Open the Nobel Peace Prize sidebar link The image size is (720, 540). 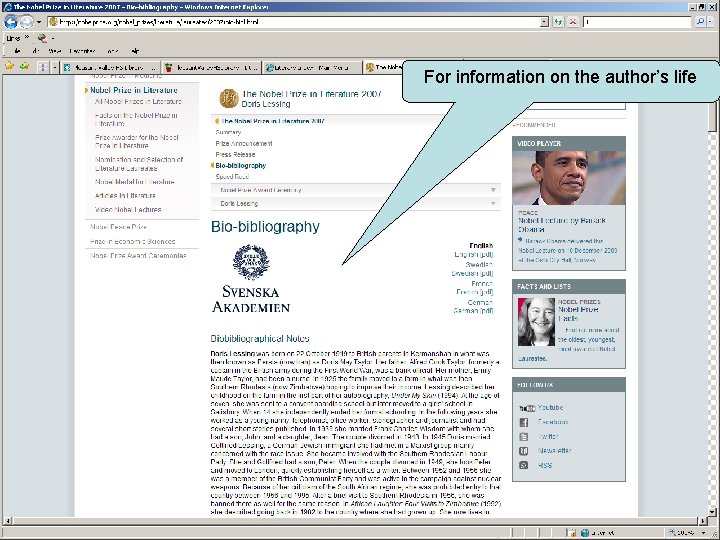pos(118,227)
